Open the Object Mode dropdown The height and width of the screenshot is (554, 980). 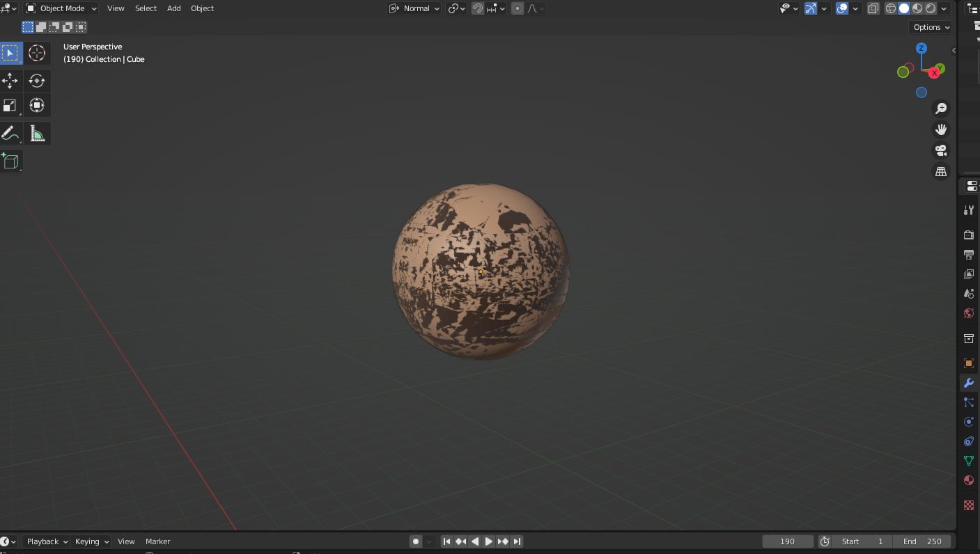[x=61, y=8]
